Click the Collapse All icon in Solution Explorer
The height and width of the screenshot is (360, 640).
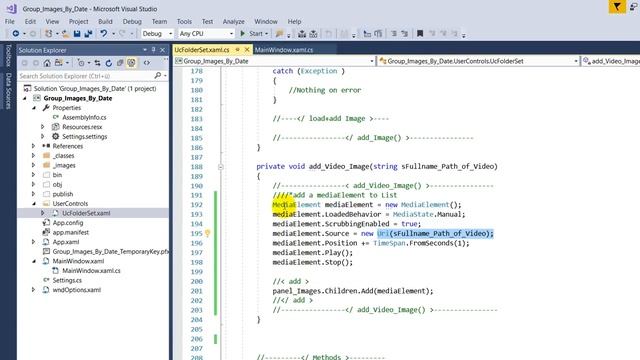pos(120,63)
